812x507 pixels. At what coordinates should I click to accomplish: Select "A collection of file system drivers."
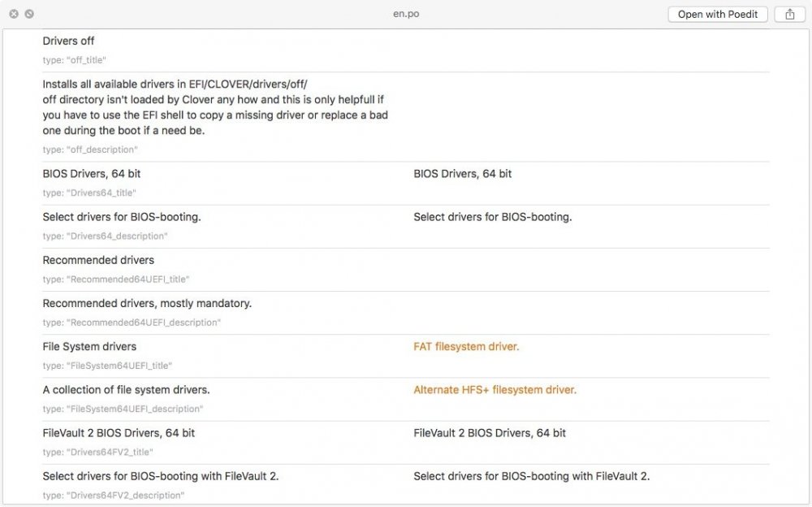click(126, 390)
